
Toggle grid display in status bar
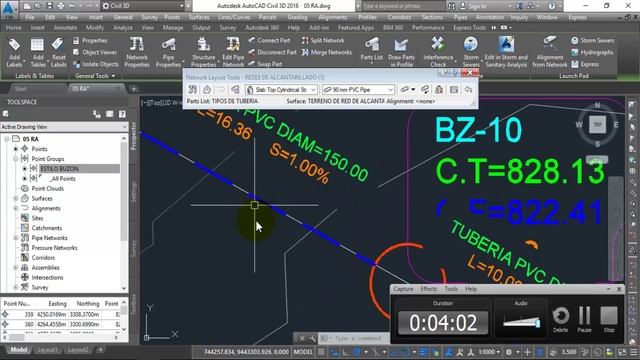[x=322, y=352]
